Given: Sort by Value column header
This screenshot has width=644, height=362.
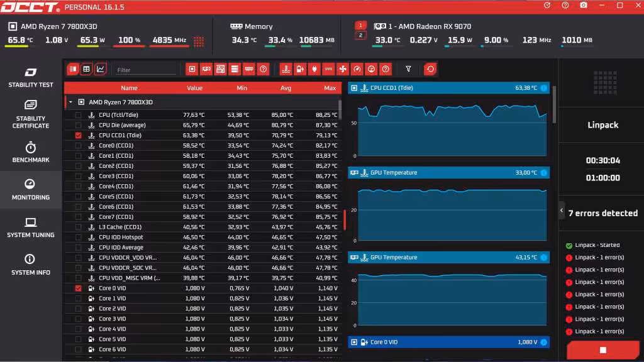Looking at the screenshot, I should click(x=194, y=88).
